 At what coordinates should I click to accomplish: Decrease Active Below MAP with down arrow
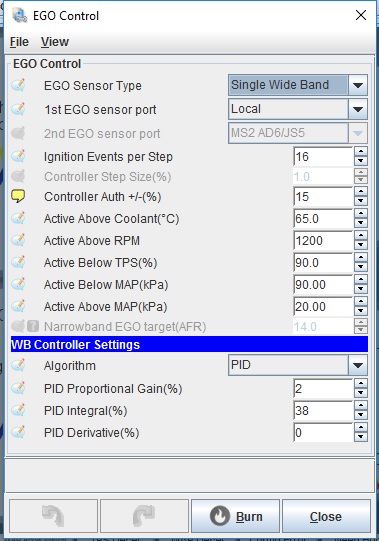pos(361,289)
